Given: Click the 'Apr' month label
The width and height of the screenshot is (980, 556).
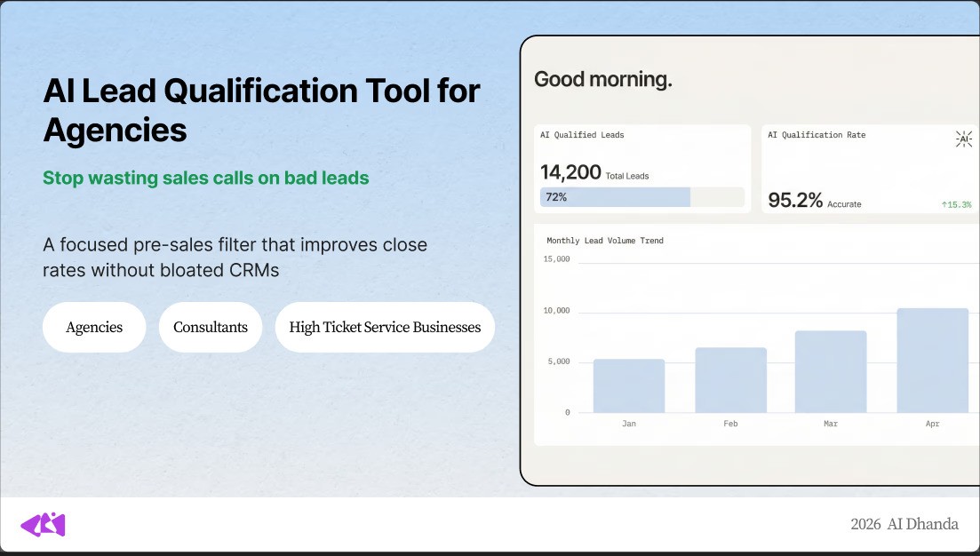Looking at the screenshot, I should pos(933,424).
